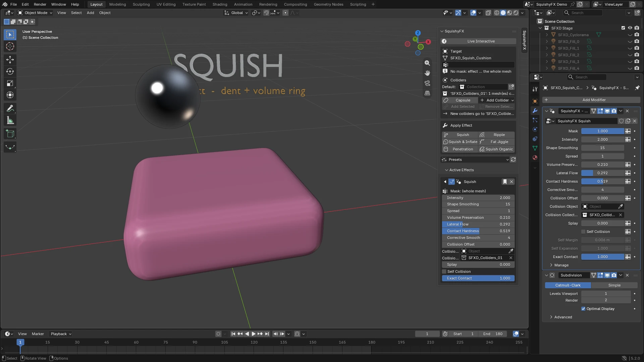Select the Add Cube tool
The height and width of the screenshot is (362, 644).
[x=10, y=134]
